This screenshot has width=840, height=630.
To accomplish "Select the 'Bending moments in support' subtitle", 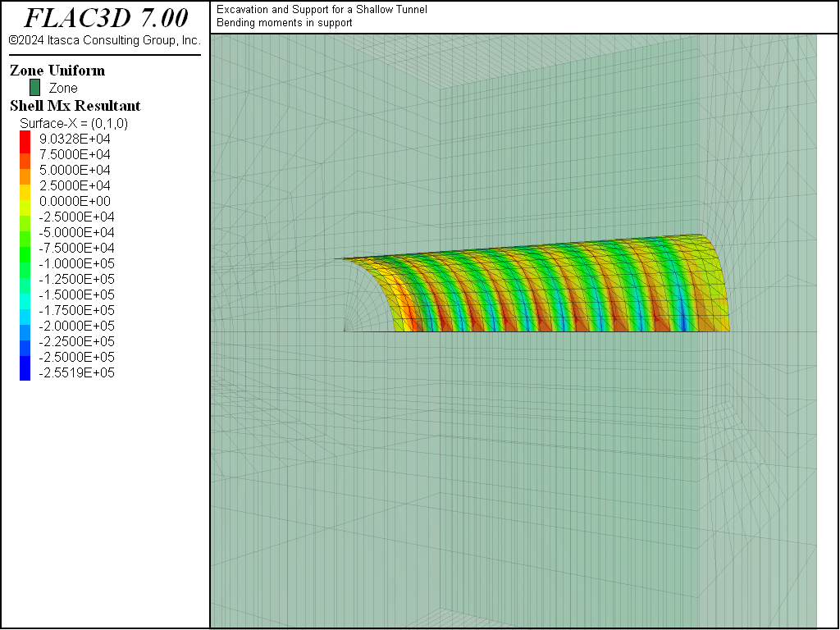I will tap(285, 22).
